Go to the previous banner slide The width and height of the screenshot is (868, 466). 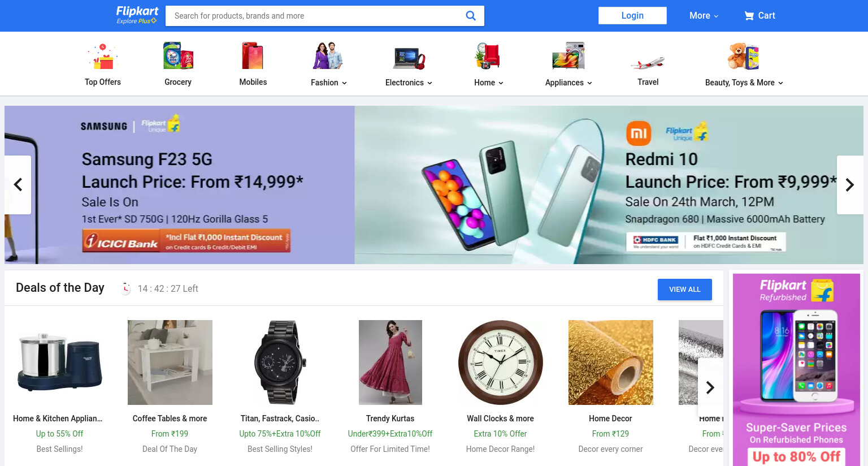pos(18,185)
